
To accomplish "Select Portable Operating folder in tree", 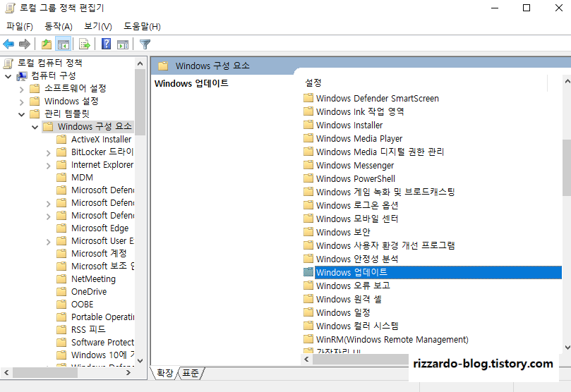I will point(102,317).
